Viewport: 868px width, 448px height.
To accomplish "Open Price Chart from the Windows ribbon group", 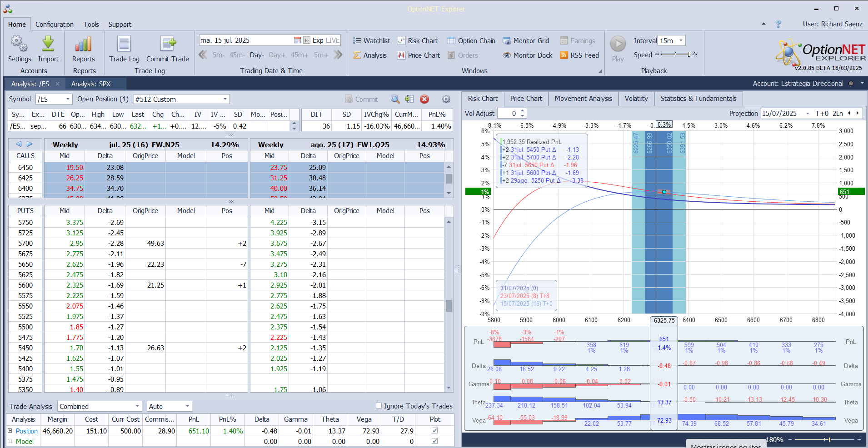I will click(x=419, y=55).
